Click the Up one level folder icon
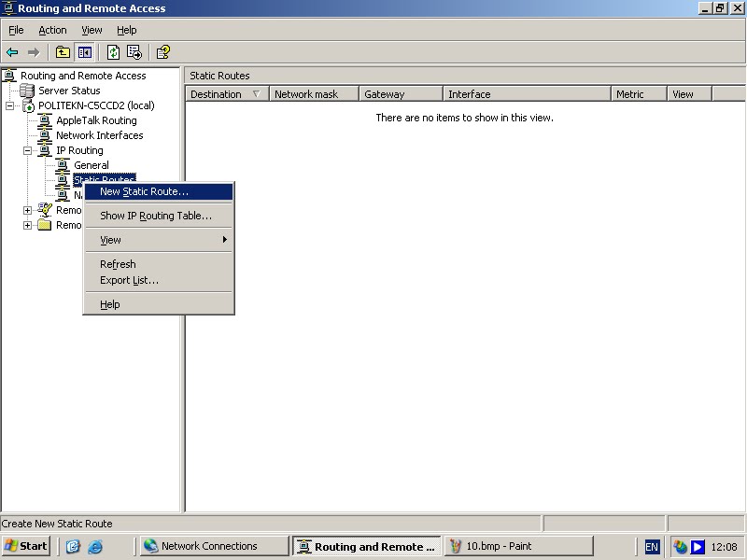The width and height of the screenshot is (747, 560). pos(63,52)
